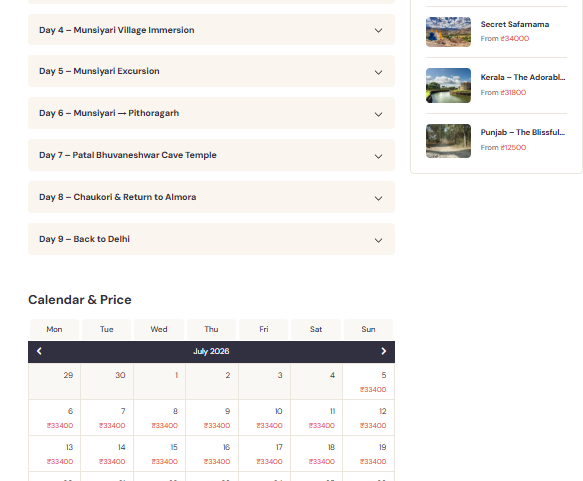Viewport: 583px width, 481px height.
Task: Click price ₹12500 for Punjab tour
Action: point(513,148)
